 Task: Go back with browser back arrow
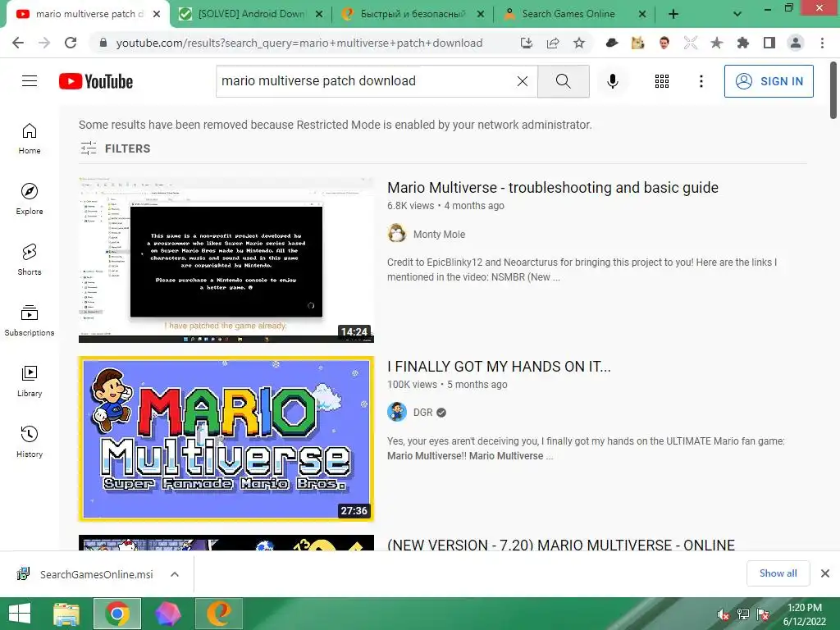point(18,43)
